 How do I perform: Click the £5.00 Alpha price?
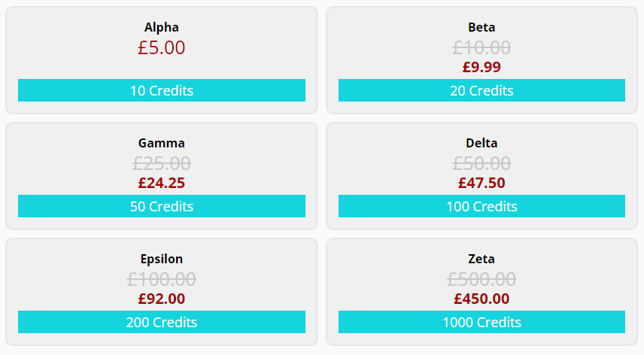coord(162,47)
